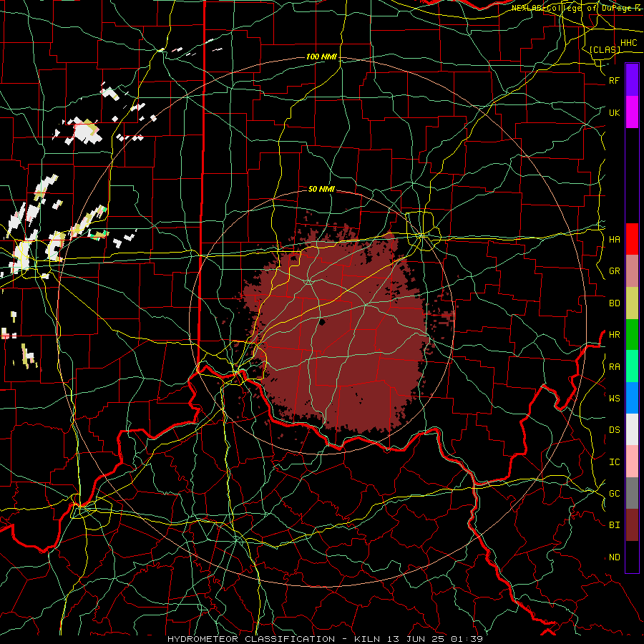Pick the gray GC legend swatch
This screenshot has height=644, width=644.
tap(632, 493)
